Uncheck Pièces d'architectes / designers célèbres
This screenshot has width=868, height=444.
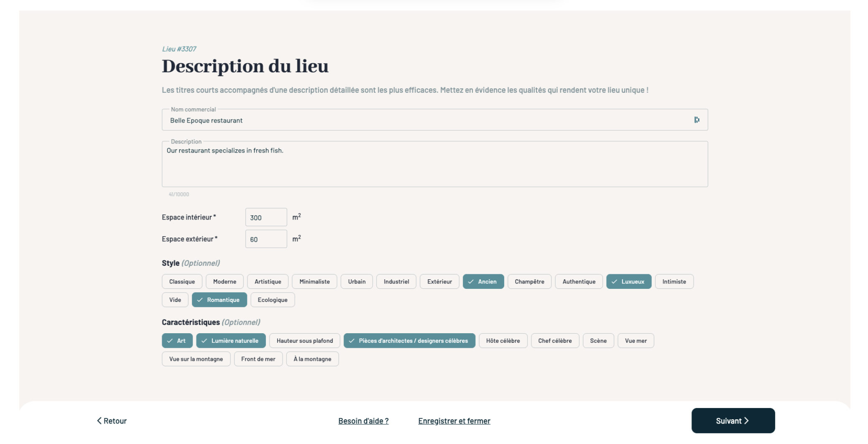click(409, 341)
